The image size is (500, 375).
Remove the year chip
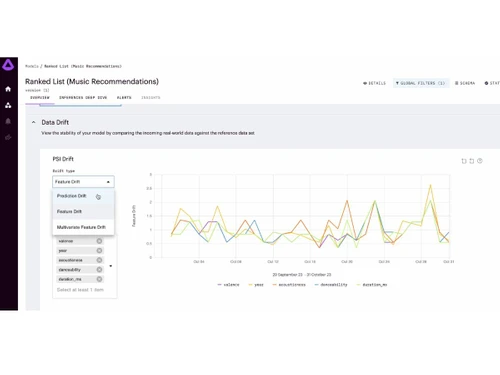point(99,251)
